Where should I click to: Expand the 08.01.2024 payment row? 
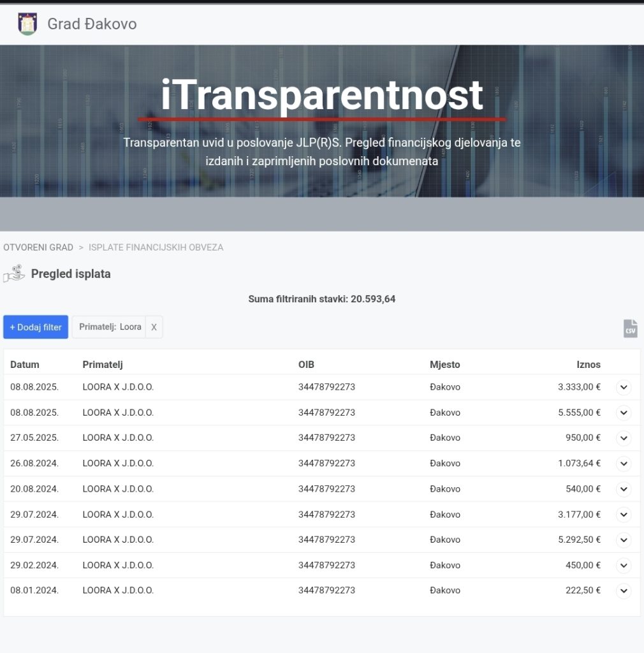click(624, 591)
